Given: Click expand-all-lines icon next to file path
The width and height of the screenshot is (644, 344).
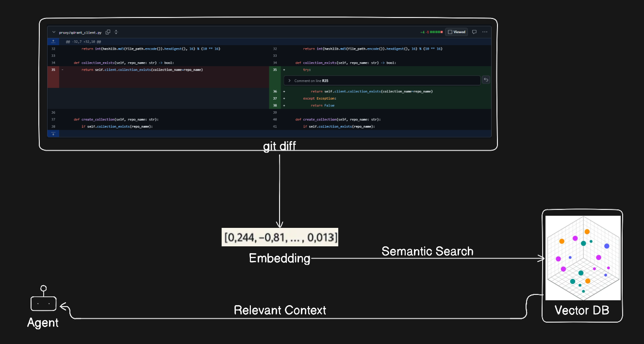Looking at the screenshot, I should 116,32.
